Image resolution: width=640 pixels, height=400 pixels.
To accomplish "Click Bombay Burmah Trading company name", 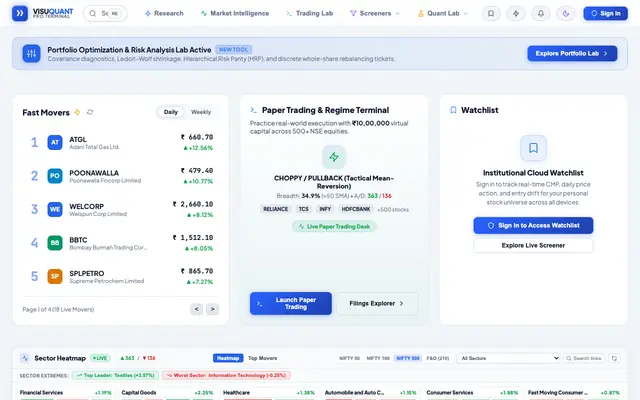I will [x=108, y=247].
